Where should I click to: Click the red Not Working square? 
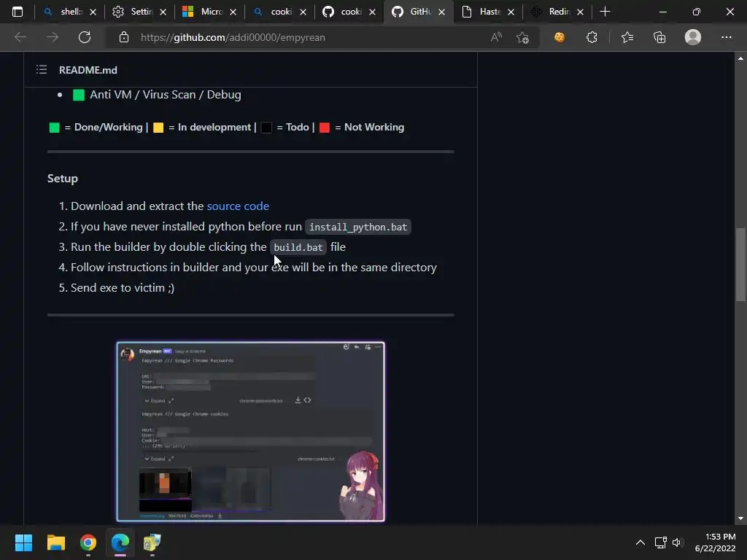325,128
